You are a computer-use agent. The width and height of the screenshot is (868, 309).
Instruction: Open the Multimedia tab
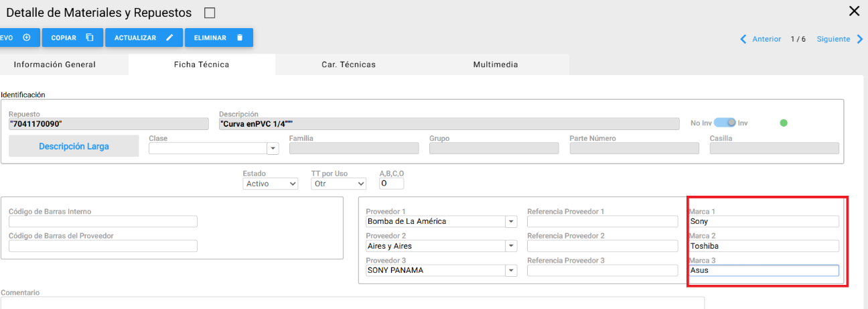pyautogui.click(x=495, y=65)
